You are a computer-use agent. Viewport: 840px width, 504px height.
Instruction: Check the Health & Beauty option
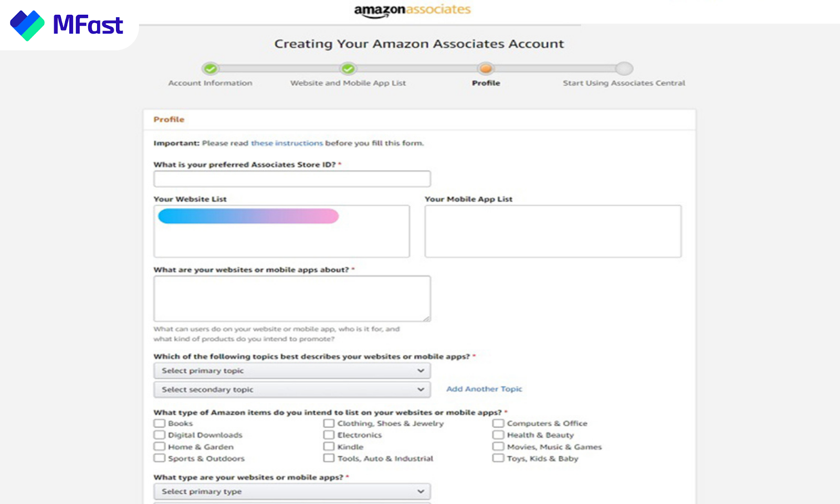498,435
